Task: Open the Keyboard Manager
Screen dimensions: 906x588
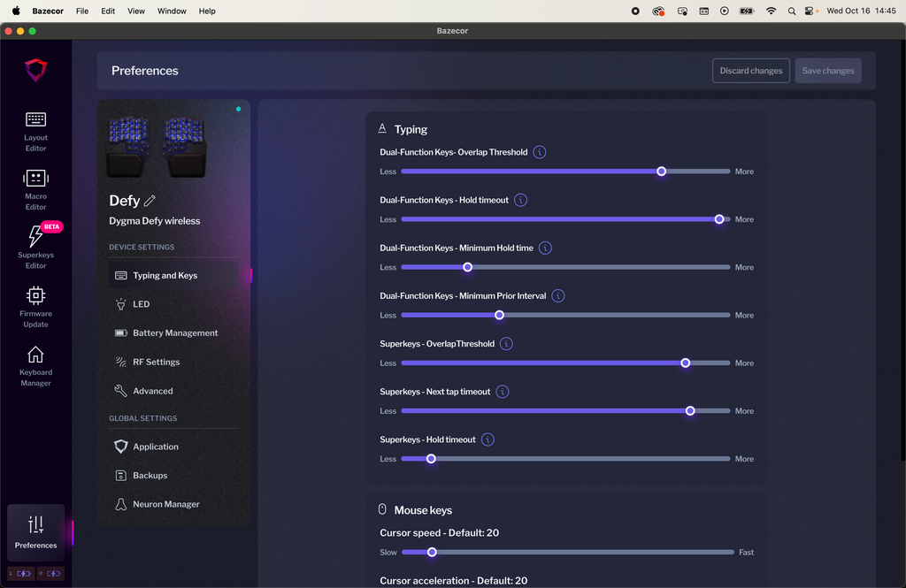Action: (x=35, y=365)
